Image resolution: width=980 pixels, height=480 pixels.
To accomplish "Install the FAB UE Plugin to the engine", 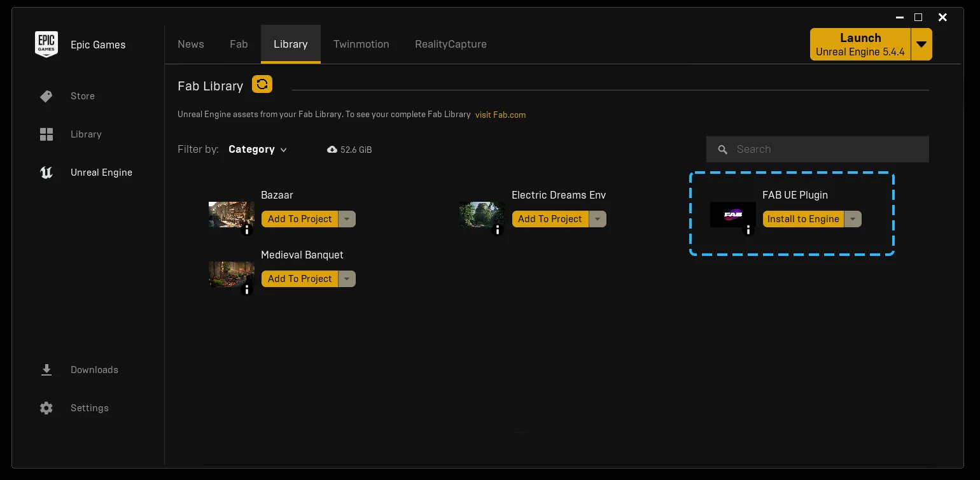I will coord(803,218).
